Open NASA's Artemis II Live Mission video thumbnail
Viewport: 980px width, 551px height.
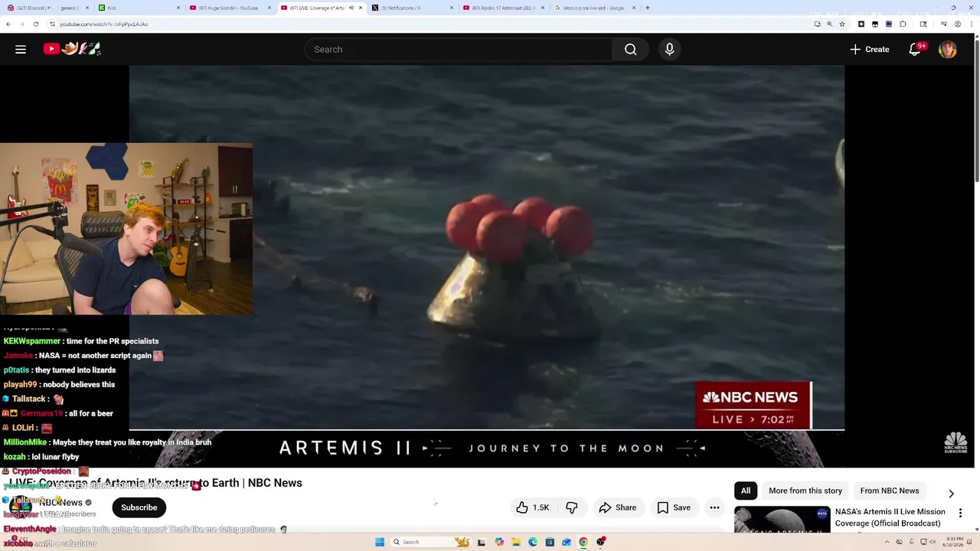tap(782, 520)
